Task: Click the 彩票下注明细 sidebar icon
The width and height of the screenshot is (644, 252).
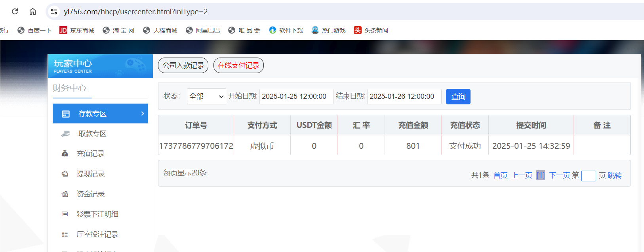Action: (x=65, y=214)
